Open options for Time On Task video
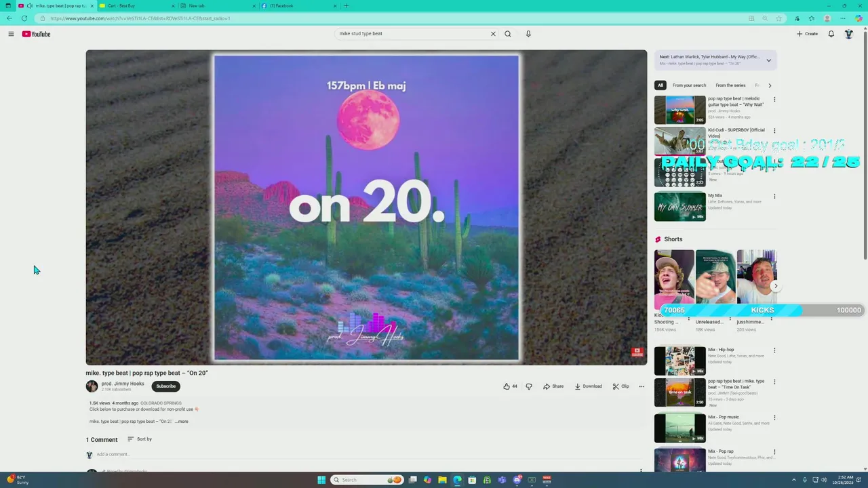The width and height of the screenshot is (868, 488). (x=774, y=382)
